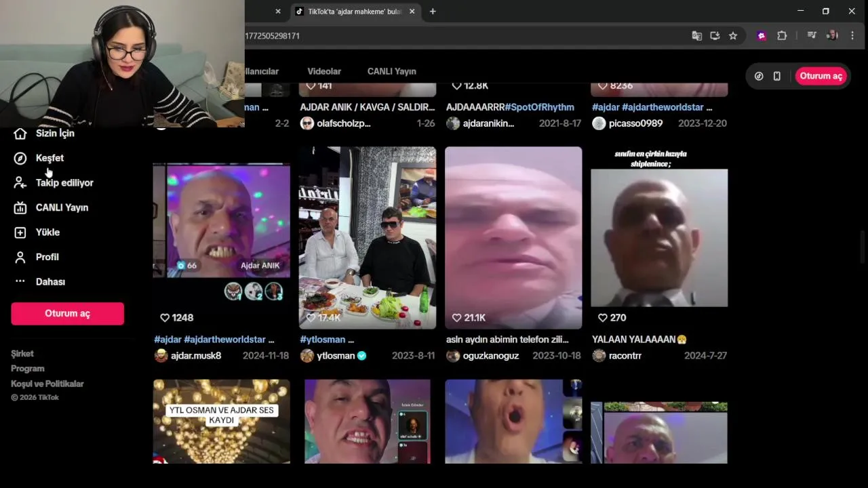Click the date 2023-12-20

[x=702, y=123]
